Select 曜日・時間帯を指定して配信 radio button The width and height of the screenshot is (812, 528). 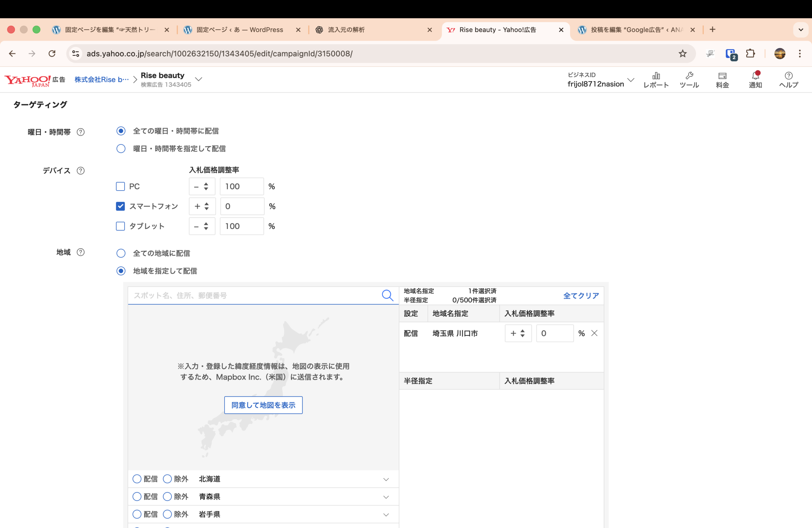coord(121,149)
